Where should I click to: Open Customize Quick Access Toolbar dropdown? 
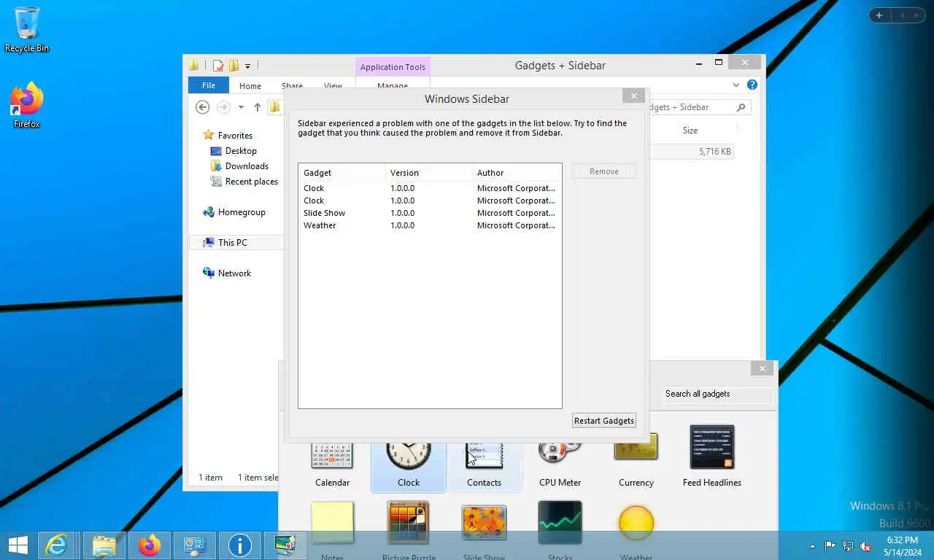247,66
